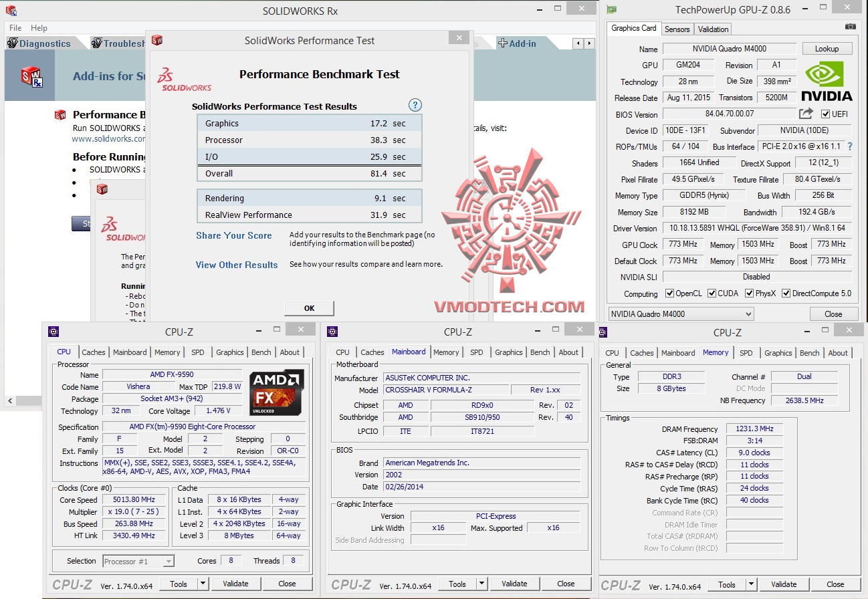
Task: Click the GPU Name field showing NVIDIA Quadro M4000
Action: pyautogui.click(x=730, y=49)
